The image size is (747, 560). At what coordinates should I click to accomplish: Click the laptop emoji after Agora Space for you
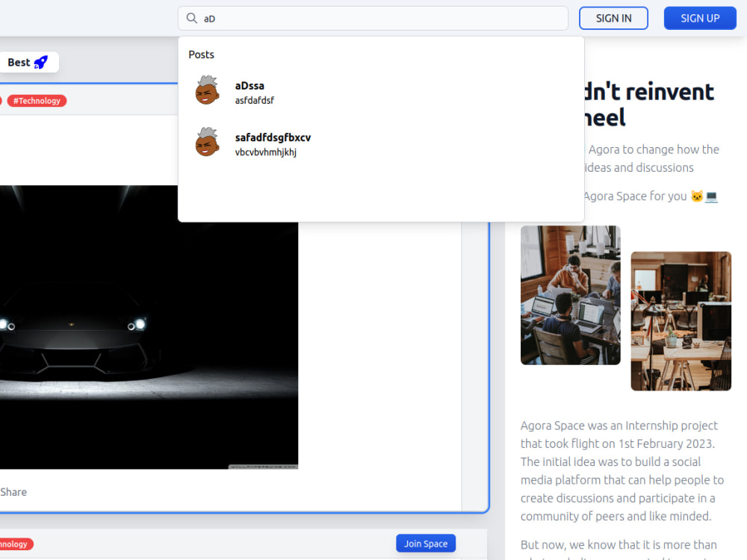pos(711,196)
